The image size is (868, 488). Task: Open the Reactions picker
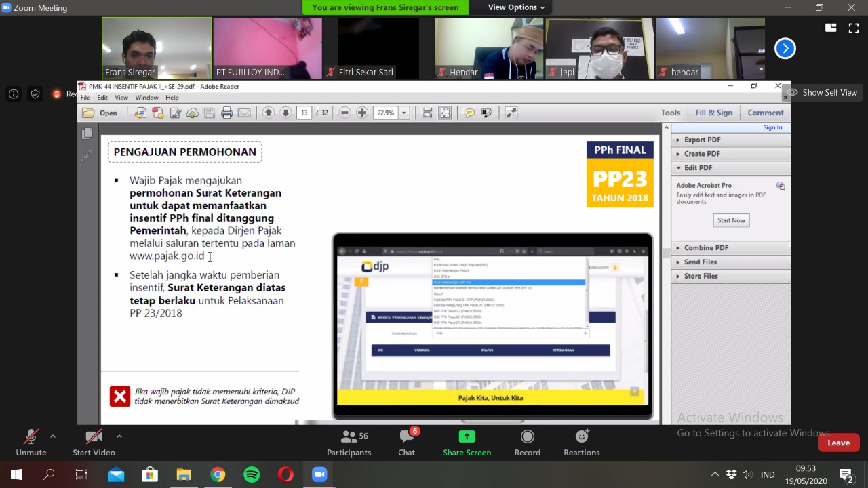click(x=581, y=443)
